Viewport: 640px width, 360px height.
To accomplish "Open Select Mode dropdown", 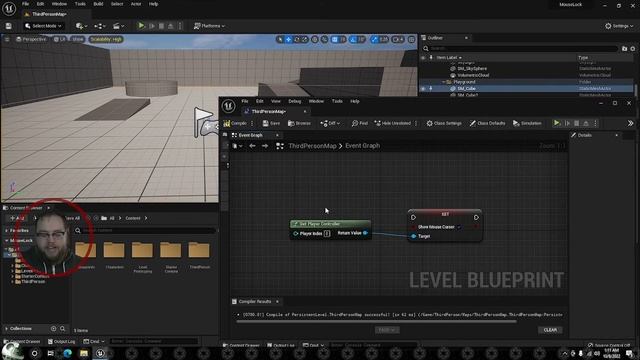I will tap(43, 26).
